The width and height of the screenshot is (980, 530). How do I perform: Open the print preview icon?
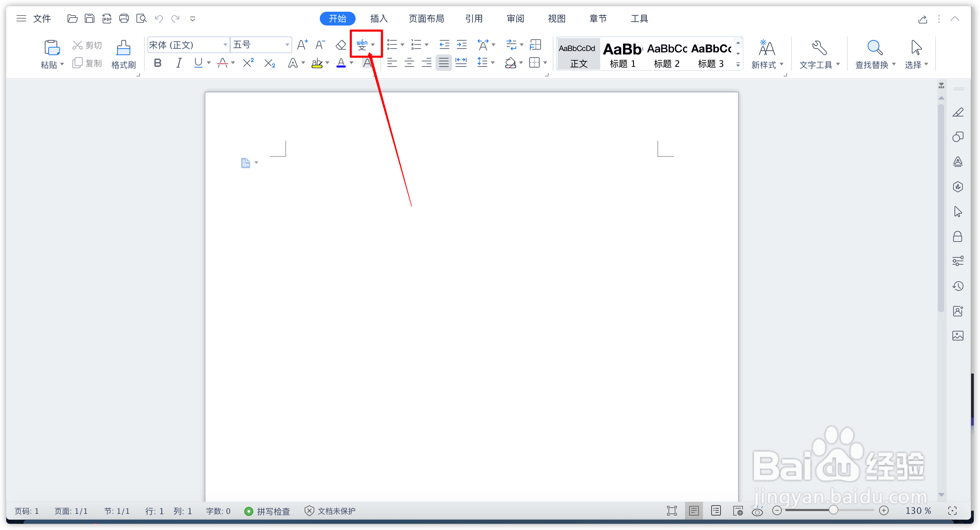(141, 18)
